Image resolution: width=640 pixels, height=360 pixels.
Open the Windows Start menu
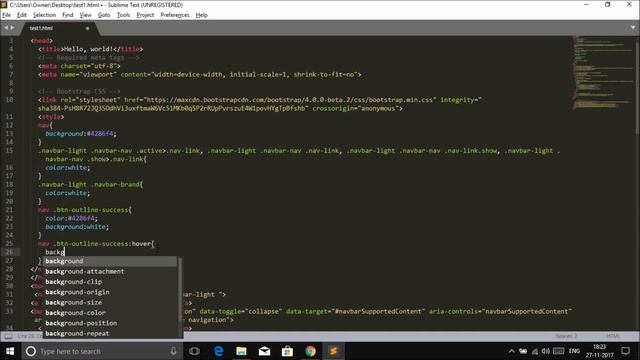[10, 351]
